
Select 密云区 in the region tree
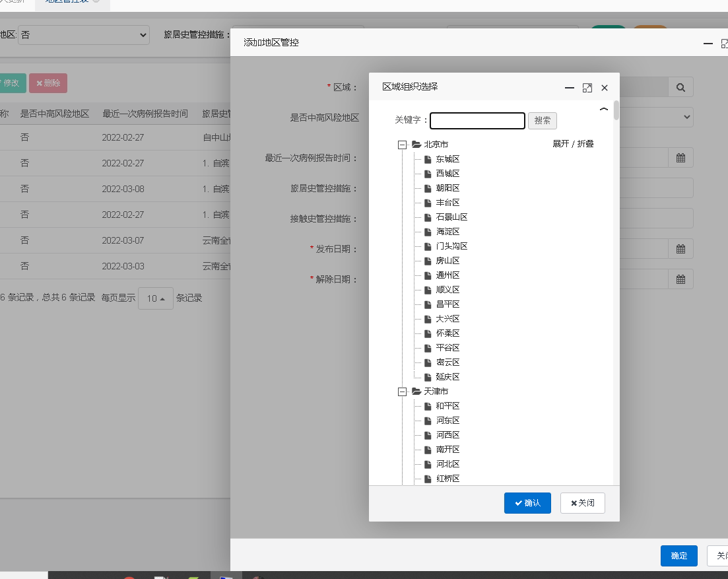coord(447,362)
